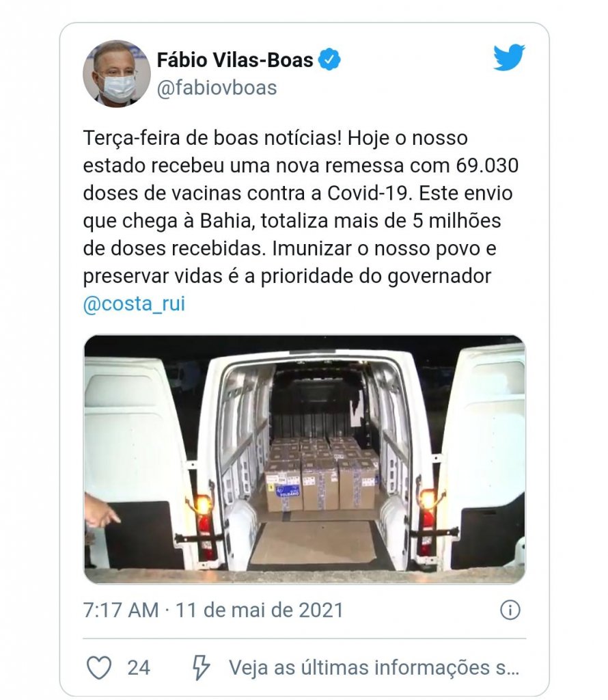Click the tweet text about 69.030 doses
The height and width of the screenshot is (700, 608).
point(301,207)
